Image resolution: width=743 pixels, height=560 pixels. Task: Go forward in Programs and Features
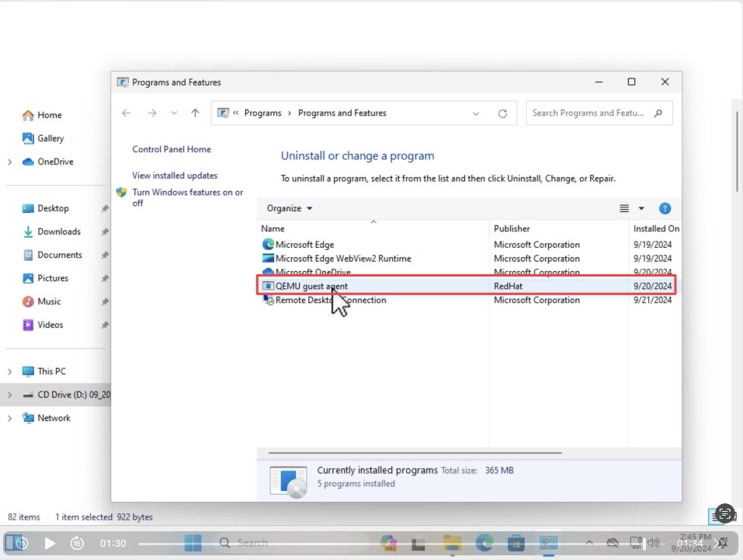[x=151, y=113]
